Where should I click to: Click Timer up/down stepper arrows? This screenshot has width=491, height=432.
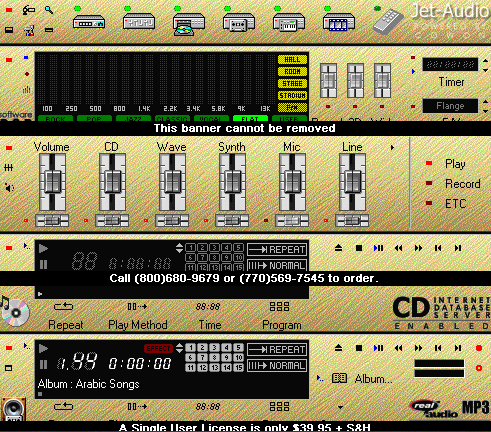point(485,65)
